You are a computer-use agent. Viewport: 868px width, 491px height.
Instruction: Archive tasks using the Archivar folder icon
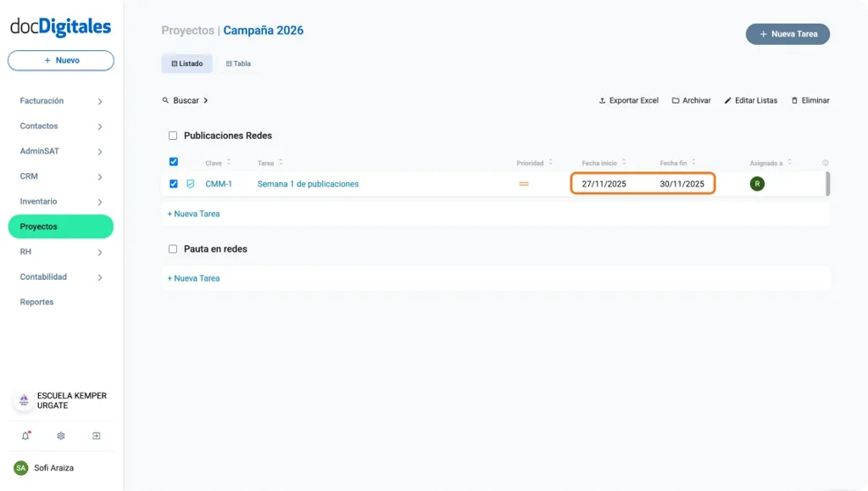676,100
